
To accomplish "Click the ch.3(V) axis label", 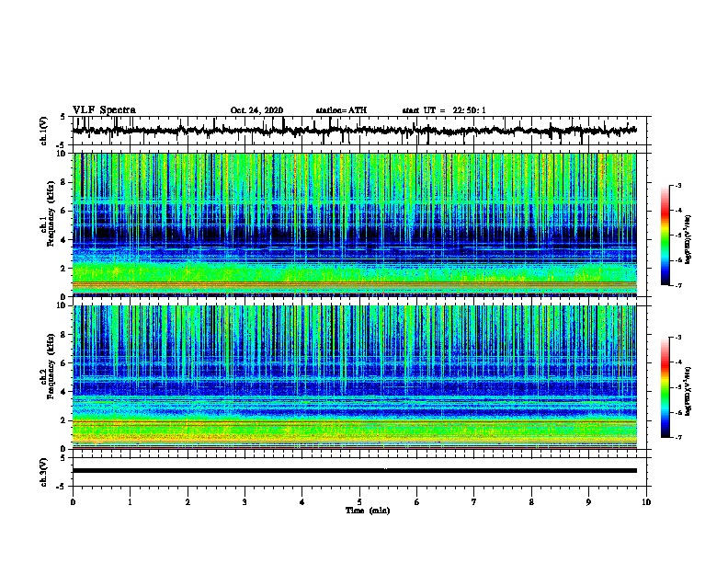I will click(x=44, y=472).
